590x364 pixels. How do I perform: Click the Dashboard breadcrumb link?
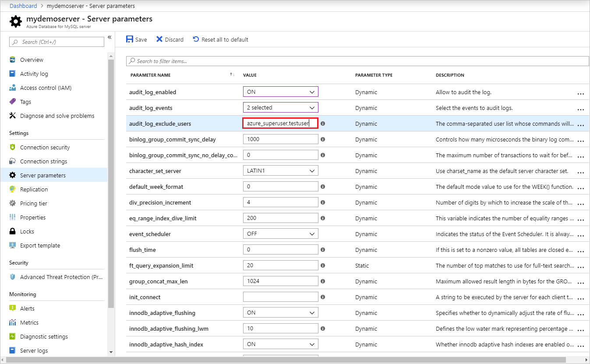[x=23, y=6]
